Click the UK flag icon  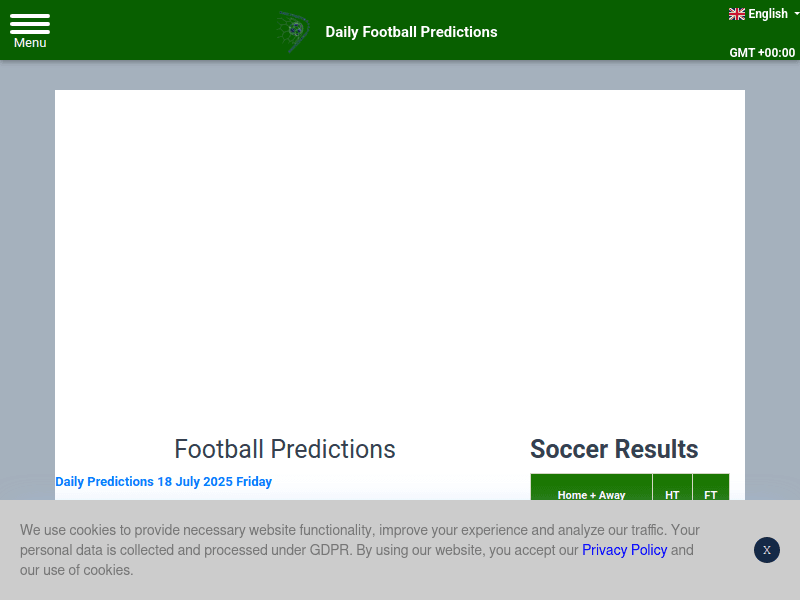pos(735,13)
